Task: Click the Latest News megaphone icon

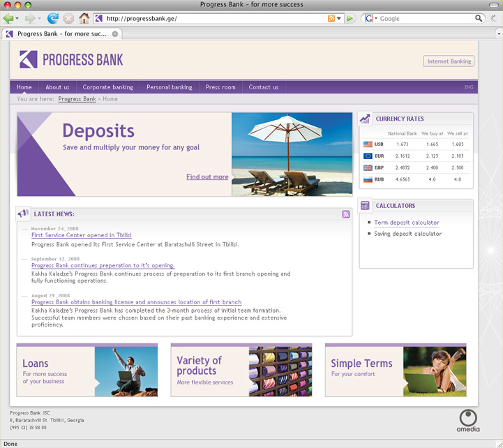Action: [23, 214]
